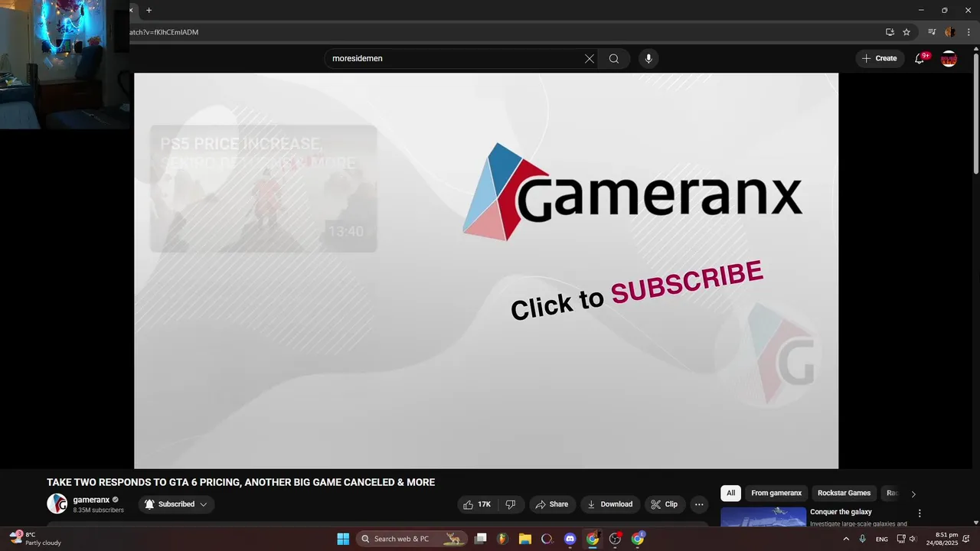Open a new browser tab
This screenshot has width=980, height=551.
(x=149, y=10)
